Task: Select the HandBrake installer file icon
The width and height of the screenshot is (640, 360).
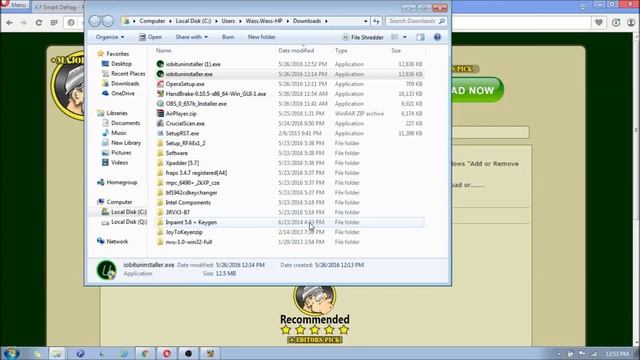Action: coord(160,93)
